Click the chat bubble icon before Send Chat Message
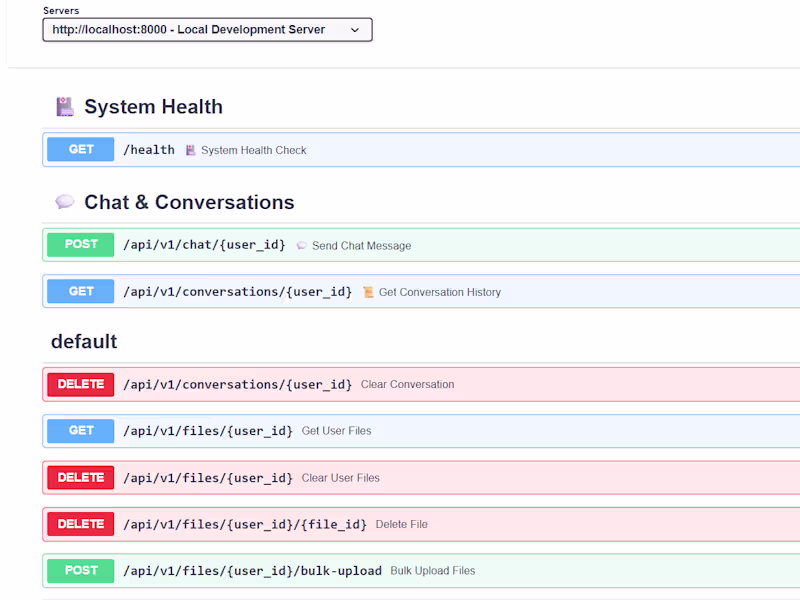The width and height of the screenshot is (800, 600). pyautogui.click(x=301, y=246)
